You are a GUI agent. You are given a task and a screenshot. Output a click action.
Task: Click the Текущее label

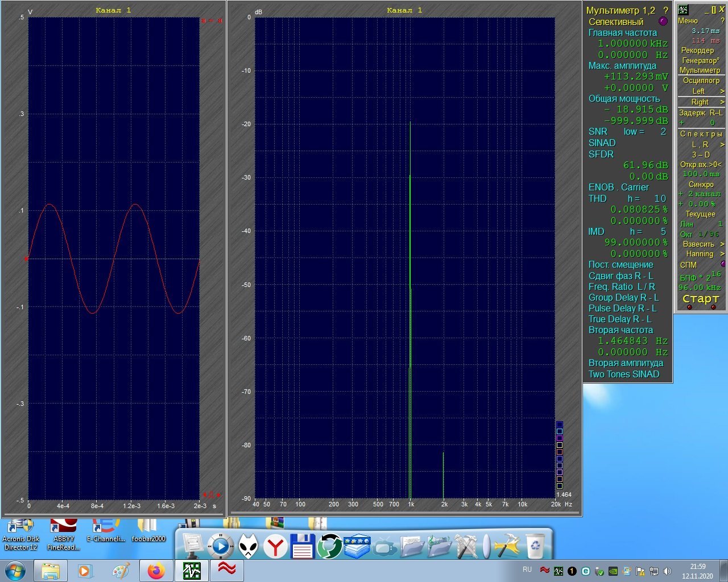[x=700, y=214]
